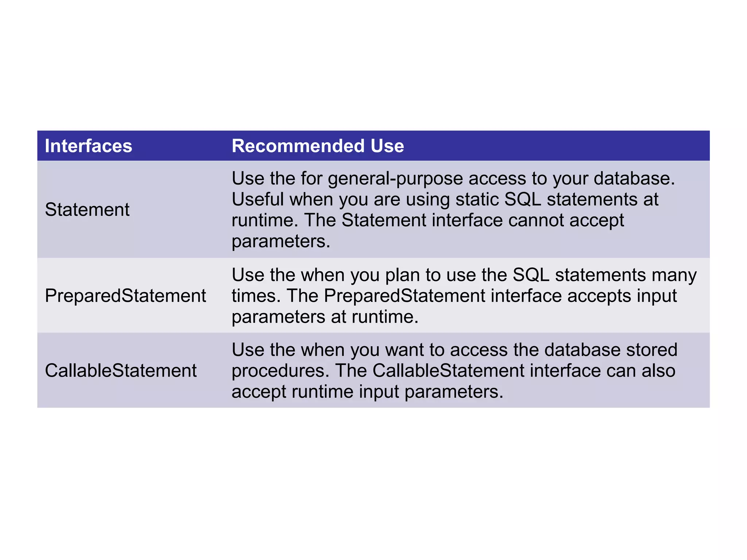The height and width of the screenshot is (560, 747).
Task: Click the Interfaces column header
Action: click(88, 146)
